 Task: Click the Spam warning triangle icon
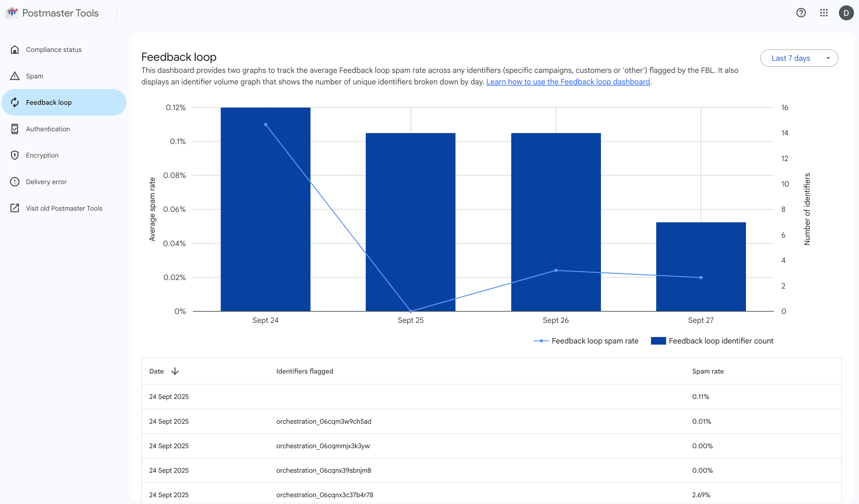15,76
